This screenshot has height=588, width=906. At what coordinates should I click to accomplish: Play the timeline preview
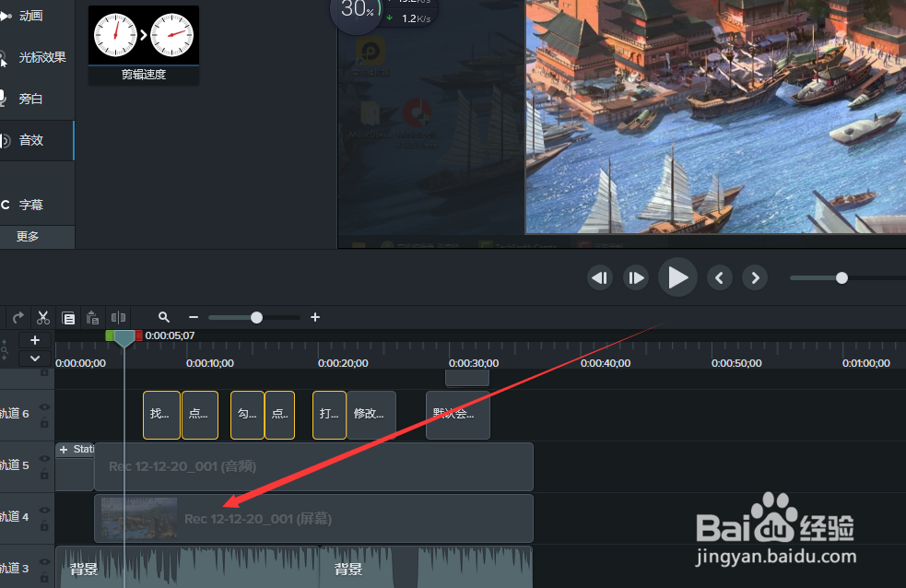[x=677, y=277]
